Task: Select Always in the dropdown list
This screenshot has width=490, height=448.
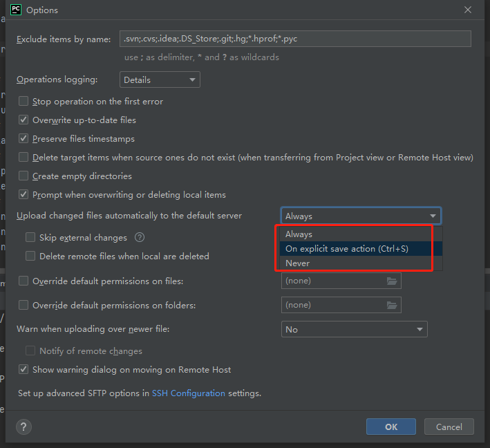Action: 361,234
